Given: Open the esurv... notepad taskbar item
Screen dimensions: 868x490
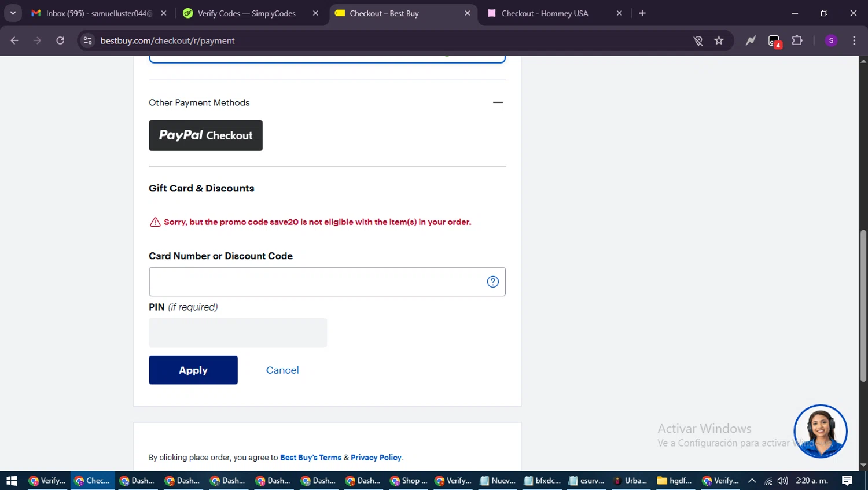Looking at the screenshot, I should pos(587,481).
